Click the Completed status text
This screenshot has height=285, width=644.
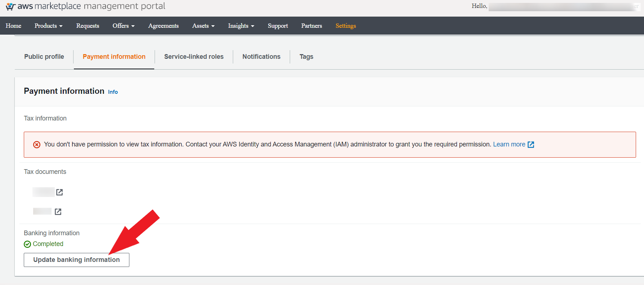pos(48,244)
